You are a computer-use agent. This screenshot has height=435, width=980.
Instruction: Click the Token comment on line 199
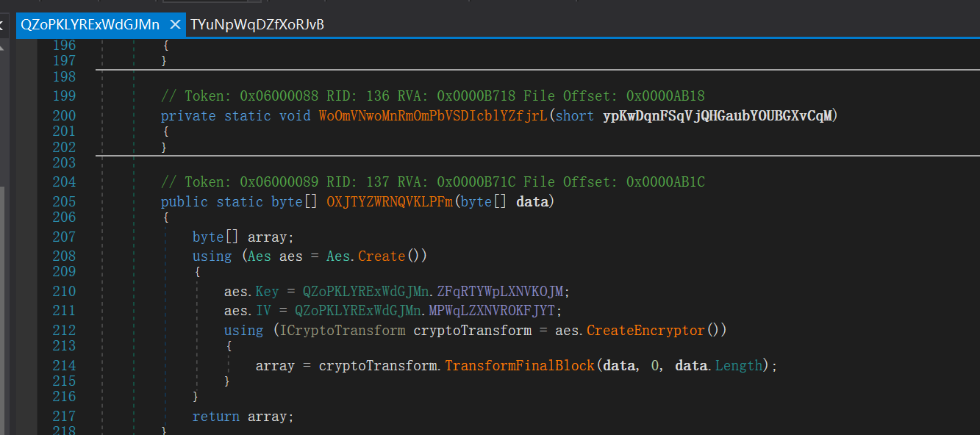click(433, 96)
